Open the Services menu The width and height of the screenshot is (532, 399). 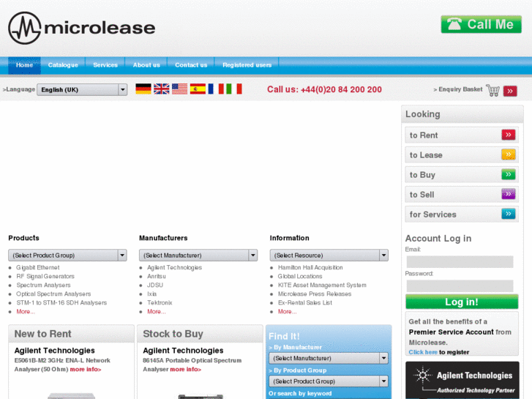coord(105,65)
